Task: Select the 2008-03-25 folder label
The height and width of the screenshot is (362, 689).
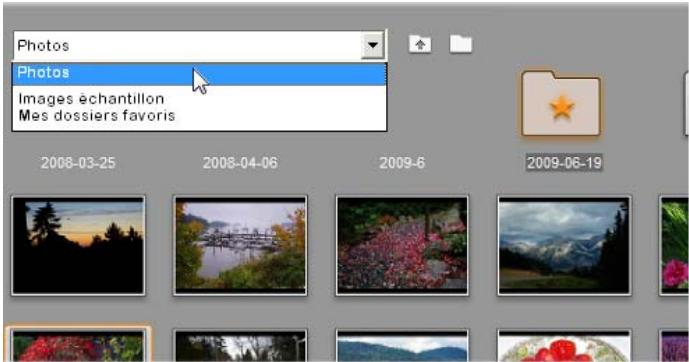Action: pos(78,163)
